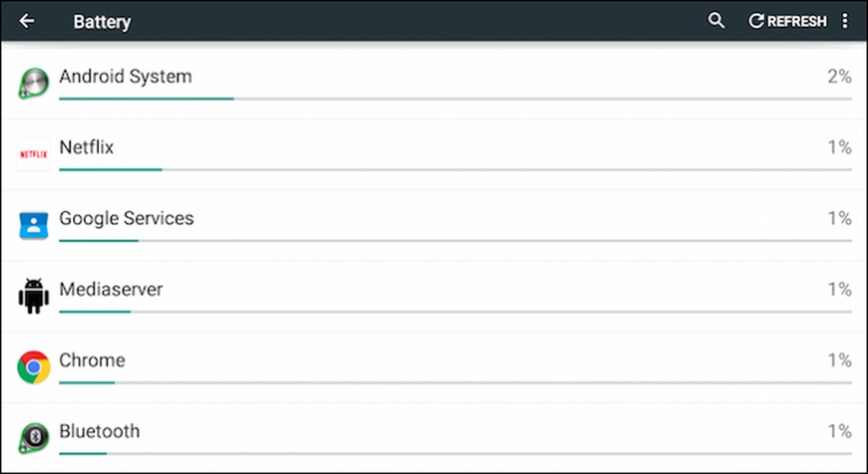Click the Battery title in header
868x474 pixels.
102,23
